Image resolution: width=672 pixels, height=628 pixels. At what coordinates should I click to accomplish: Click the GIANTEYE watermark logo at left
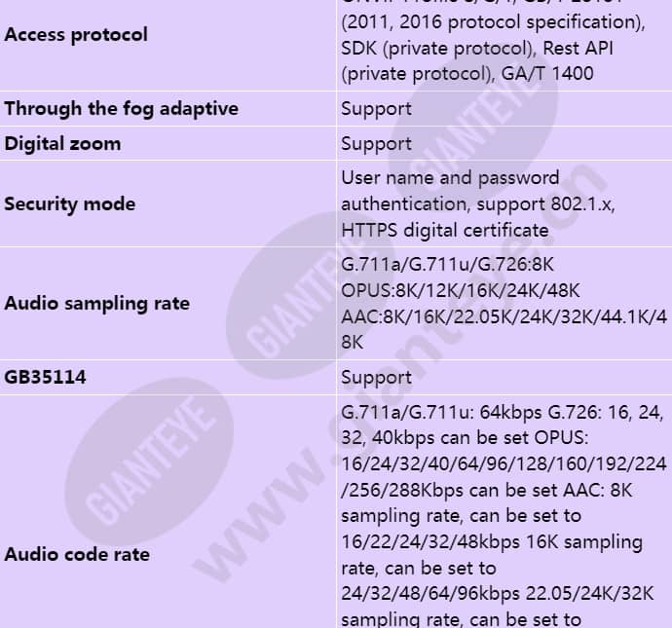pyautogui.click(x=150, y=461)
